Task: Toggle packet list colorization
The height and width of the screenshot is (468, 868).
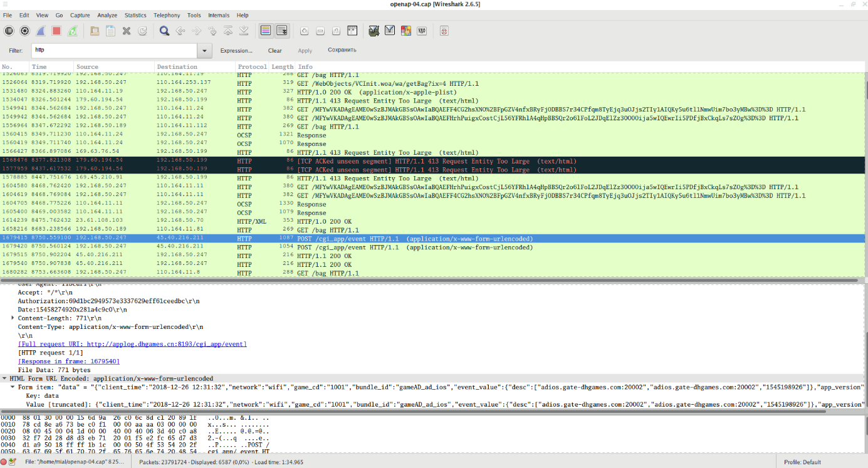Action: pyautogui.click(x=266, y=31)
